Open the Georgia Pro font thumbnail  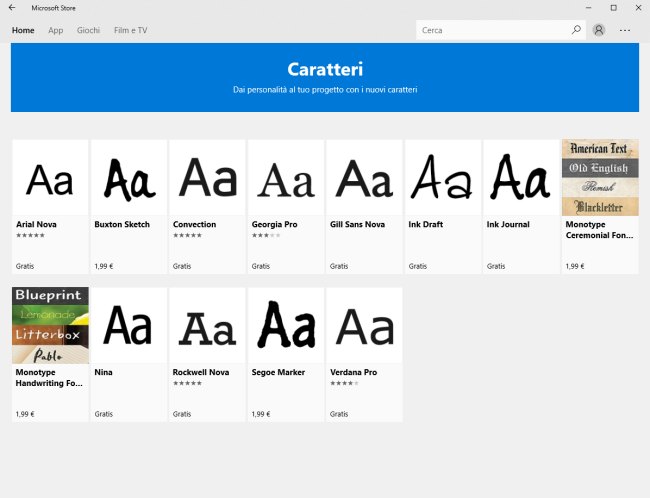pyautogui.click(x=286, y=177)
